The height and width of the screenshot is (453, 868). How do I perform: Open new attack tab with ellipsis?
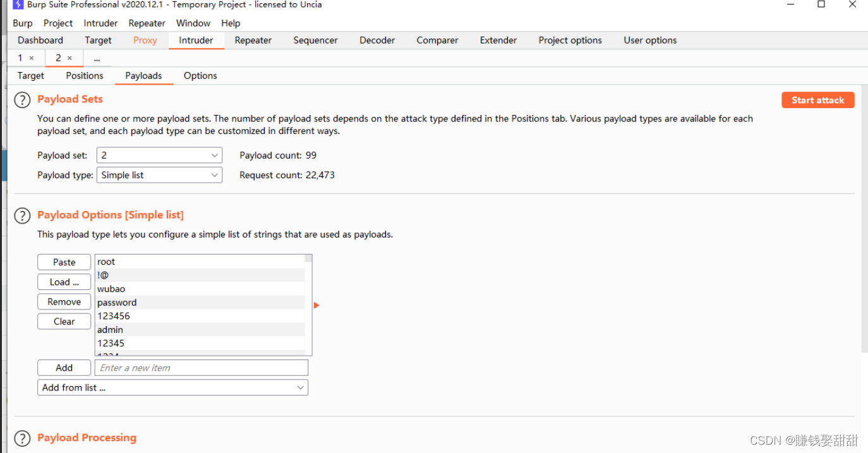coord(97,58)
